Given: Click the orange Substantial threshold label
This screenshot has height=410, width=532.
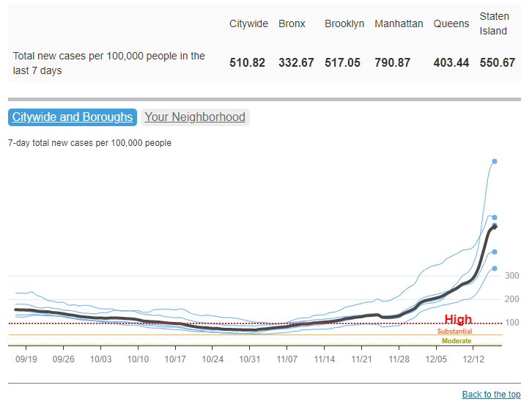Looking at the screenshot, I should (454, 332).
